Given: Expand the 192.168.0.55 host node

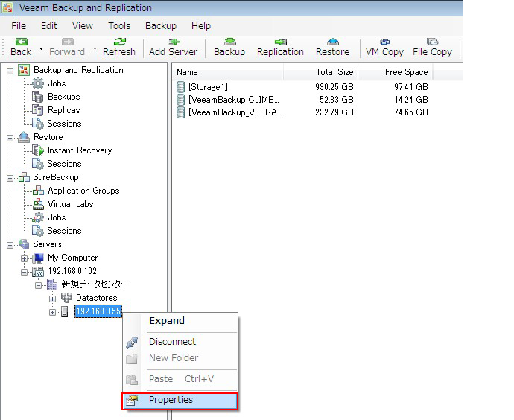Looking at the screenshot, I should [x=52, y=313].
